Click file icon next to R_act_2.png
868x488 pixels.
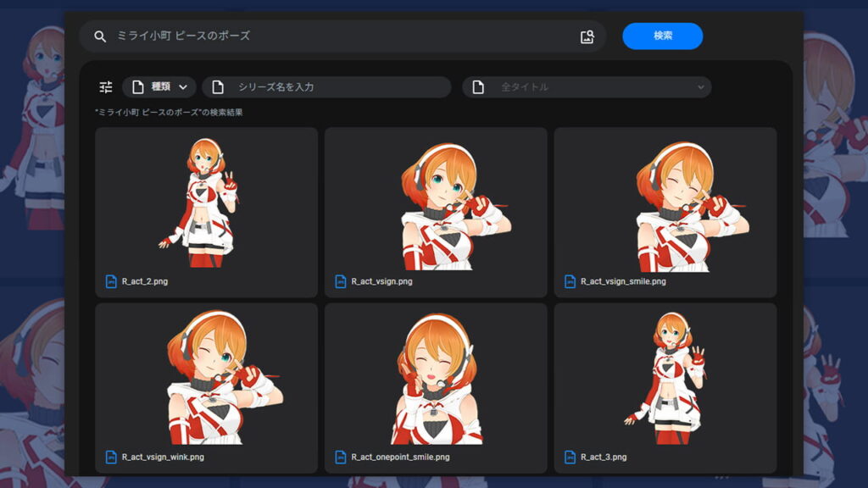tap(111, 281)
